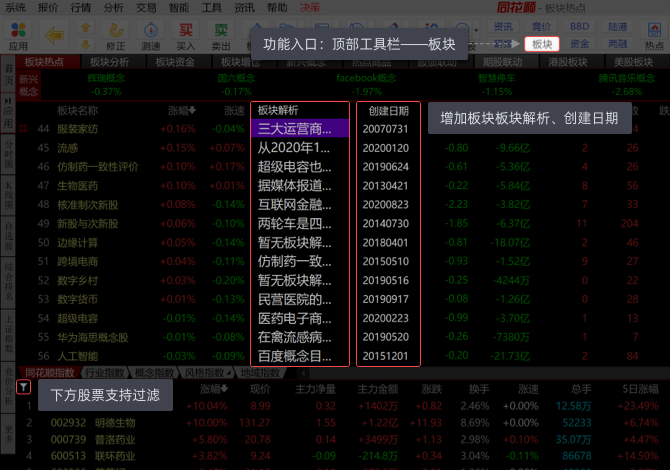Switch to the 板块分析 tab
670x470 pixels.
click(x=110, y=62)
